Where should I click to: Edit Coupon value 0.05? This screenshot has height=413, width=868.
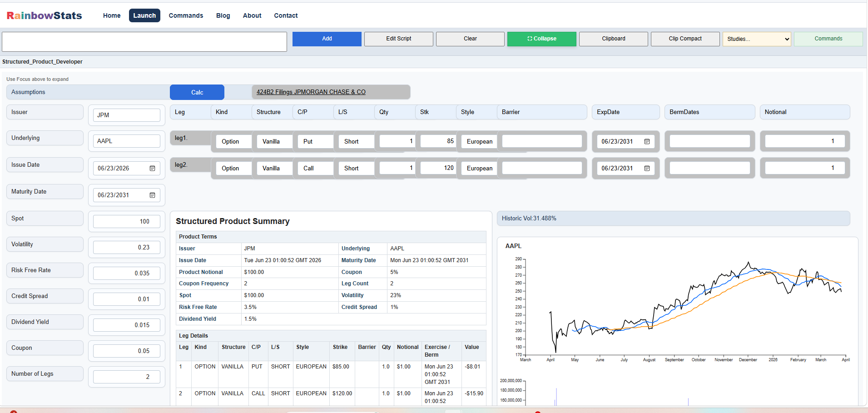click(127, 351)
